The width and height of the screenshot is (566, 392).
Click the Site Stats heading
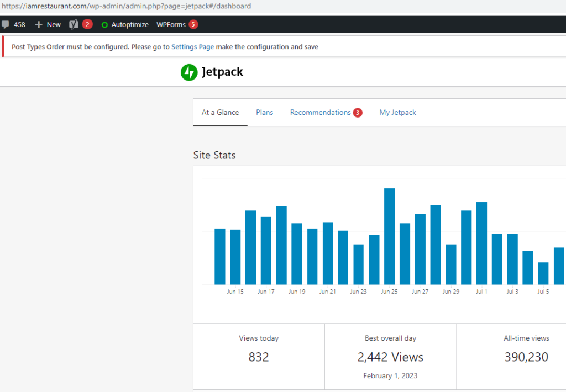pyautogui.click(x=214, y=155)
